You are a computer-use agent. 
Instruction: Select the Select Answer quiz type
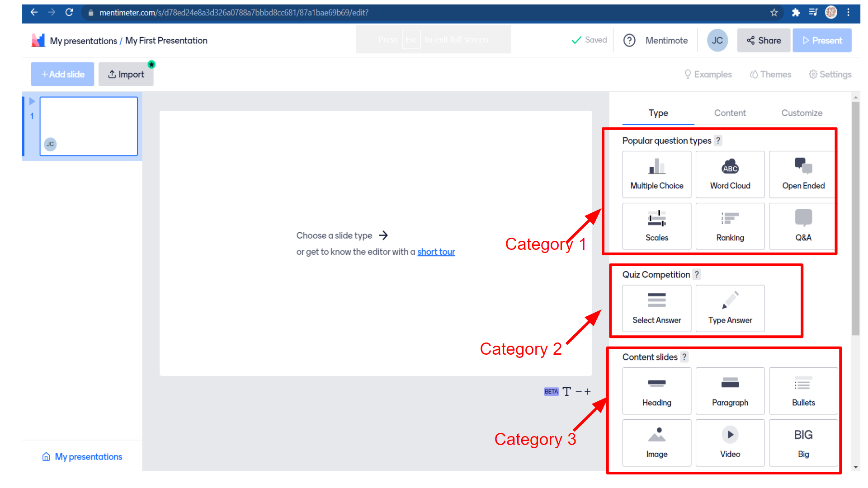coord(657,307)
